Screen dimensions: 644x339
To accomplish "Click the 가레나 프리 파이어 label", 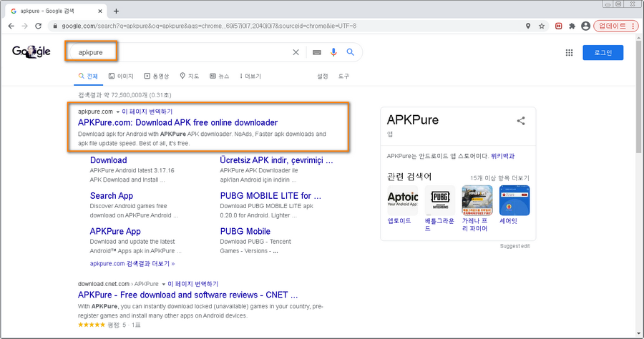I will coord(475,225).
